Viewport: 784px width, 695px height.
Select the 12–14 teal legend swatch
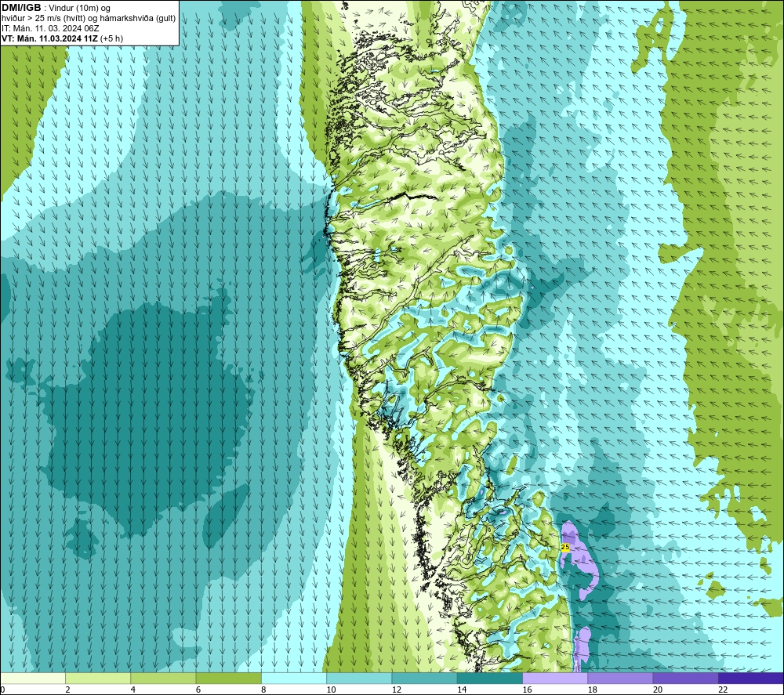[x=424, y=678]
